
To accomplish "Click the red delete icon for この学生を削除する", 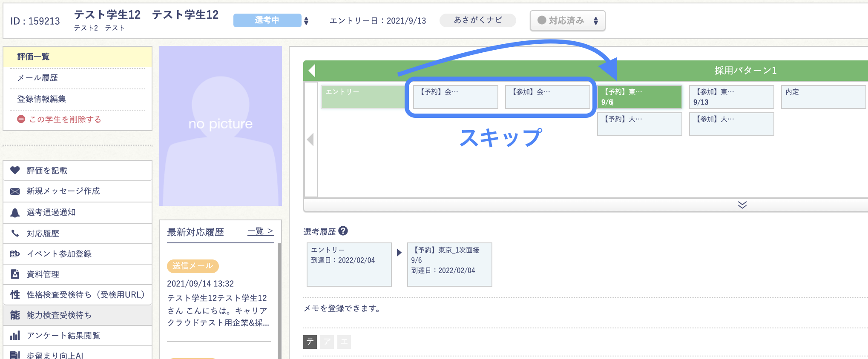I will tap(21, 119).
